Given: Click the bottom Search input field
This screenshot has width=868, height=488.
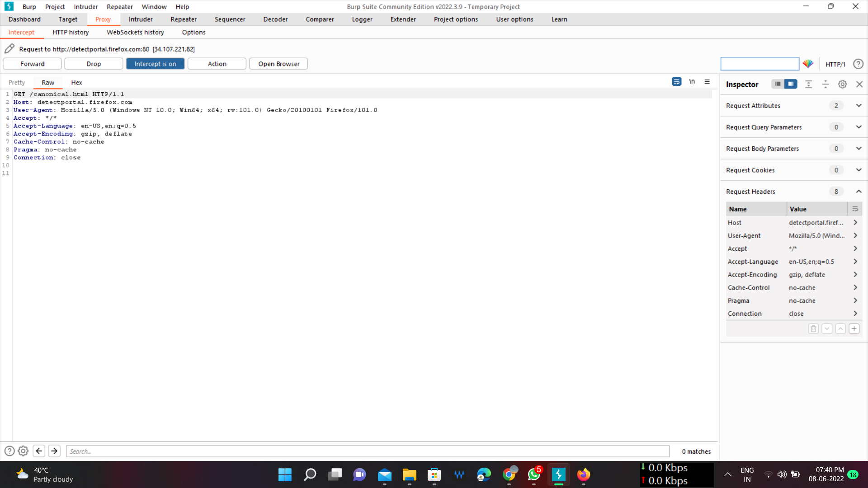Looking at the screenshot, I should [368, 451].
